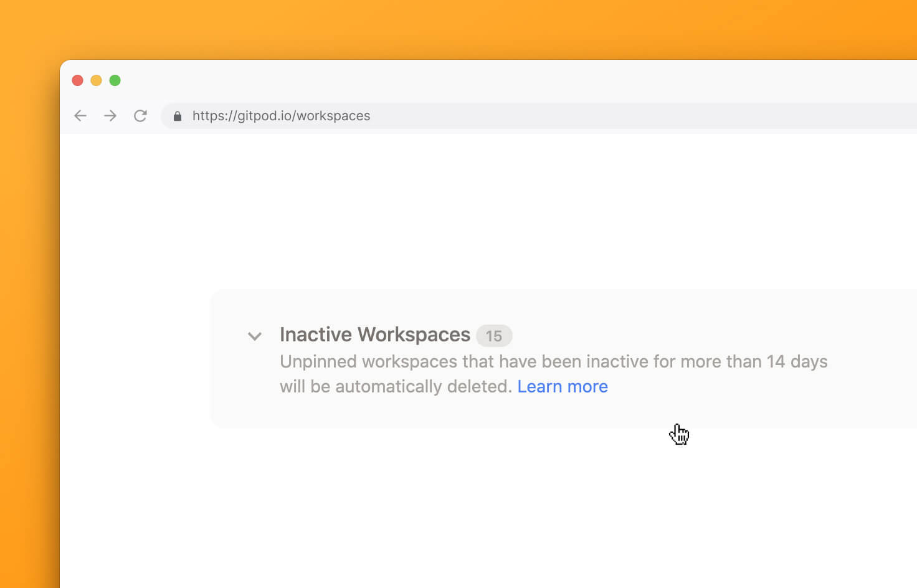Go back using the browser back arrow

point(80,116)
